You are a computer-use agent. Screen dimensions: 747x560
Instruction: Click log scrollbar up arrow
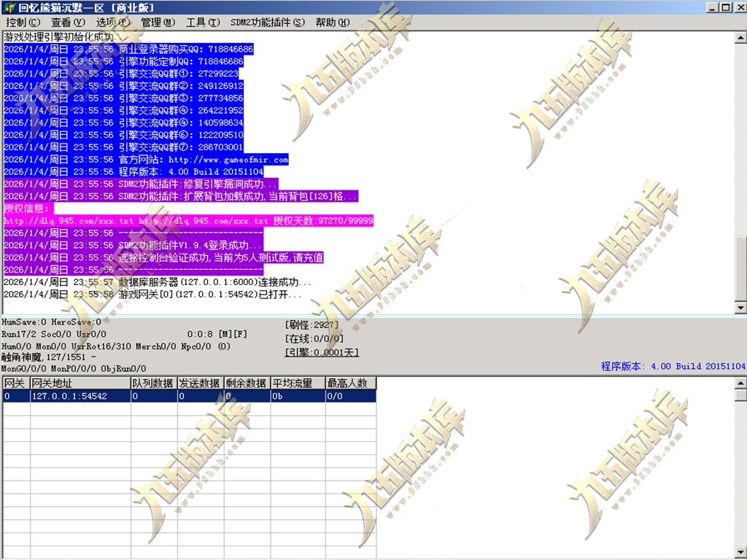(741, 37)
